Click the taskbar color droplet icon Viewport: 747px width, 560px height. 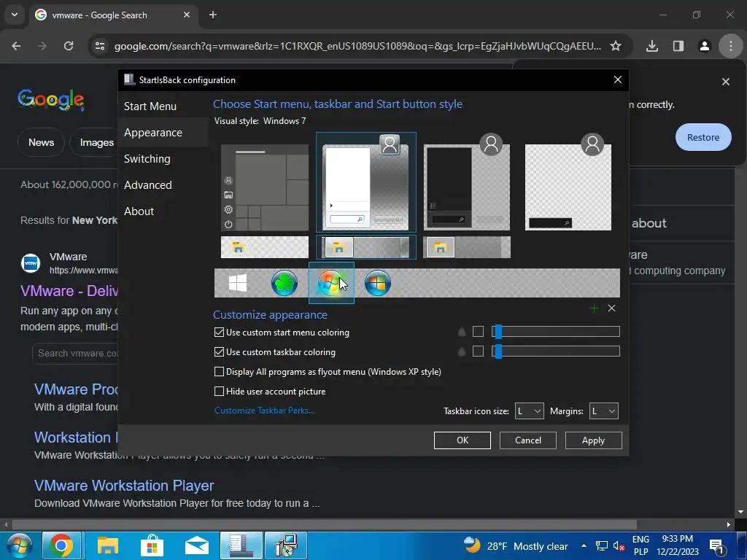point(462,351)
